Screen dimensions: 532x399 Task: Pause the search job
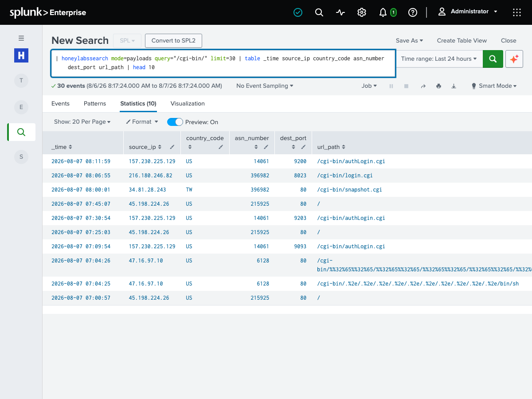click(x=391, y=86)
